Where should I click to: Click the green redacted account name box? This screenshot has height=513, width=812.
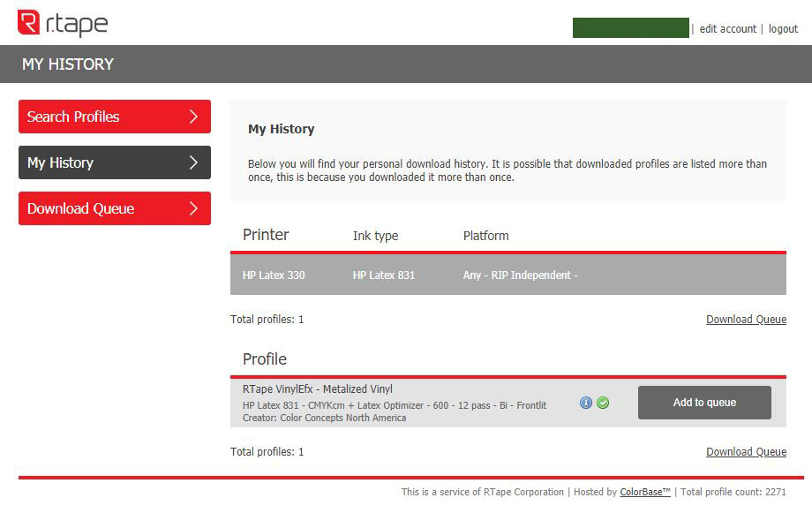coord(631,28)
